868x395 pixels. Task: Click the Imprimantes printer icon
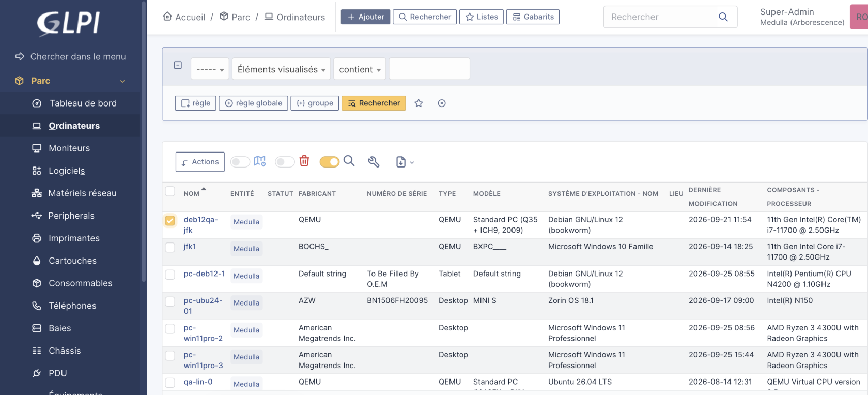37,238
